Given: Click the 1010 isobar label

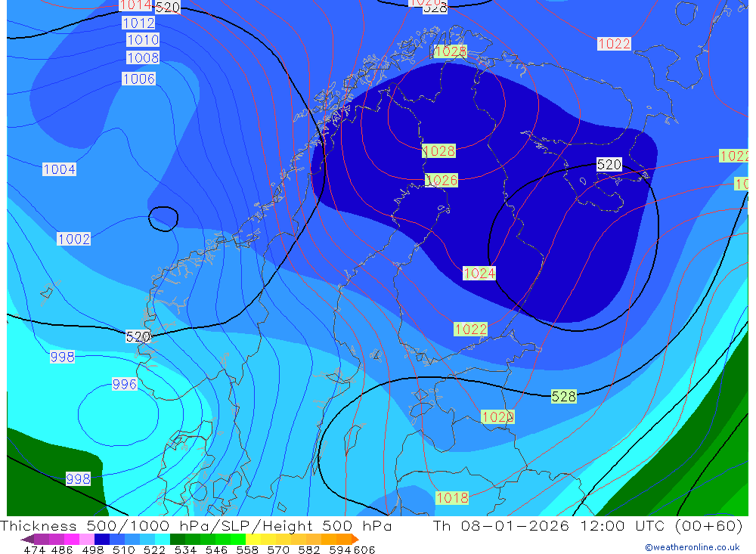Looking at the screenshot, I should click(x=143, y=39).
